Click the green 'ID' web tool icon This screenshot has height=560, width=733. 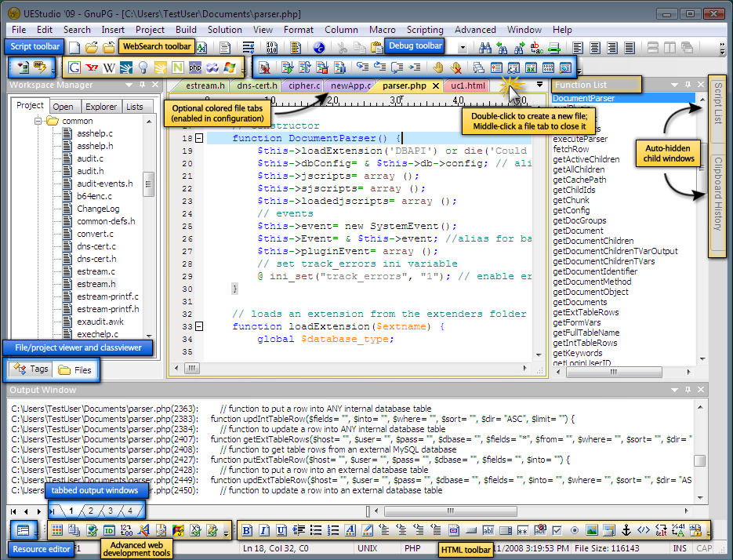(x=109, y=530)
